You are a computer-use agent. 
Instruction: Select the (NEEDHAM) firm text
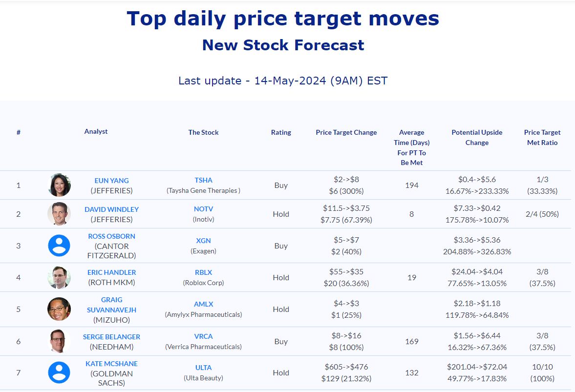(111, 347)
